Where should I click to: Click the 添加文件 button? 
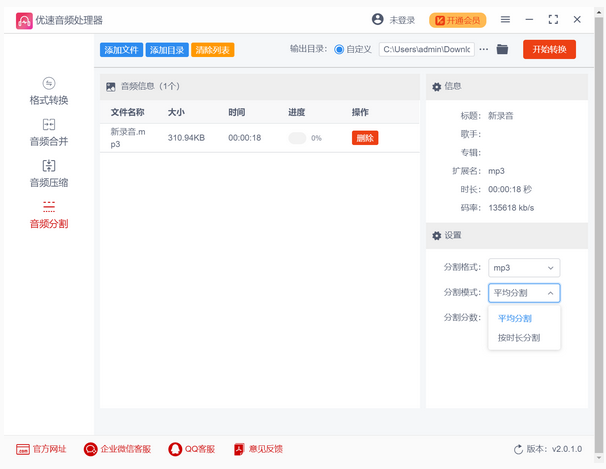[x=121, y=50]
